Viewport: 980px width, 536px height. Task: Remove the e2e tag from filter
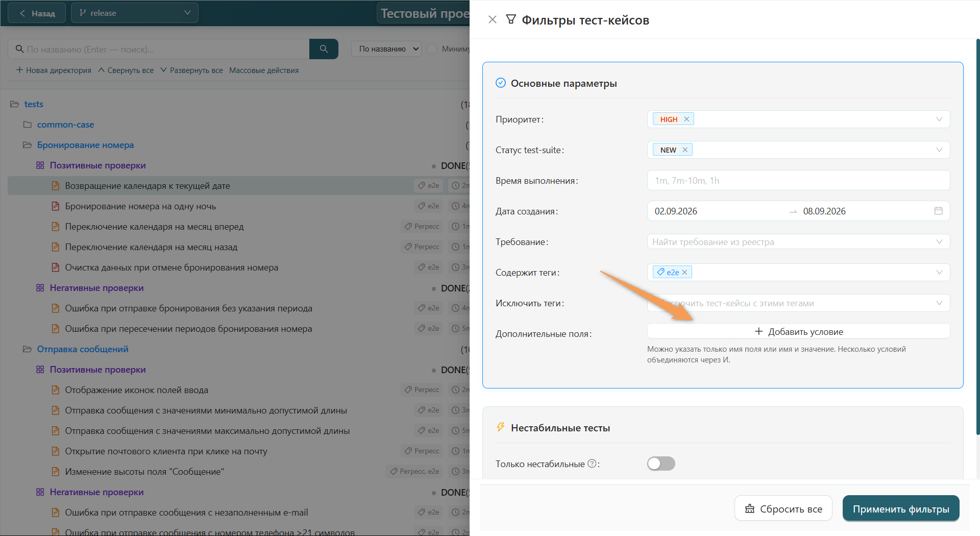(684, 272)
